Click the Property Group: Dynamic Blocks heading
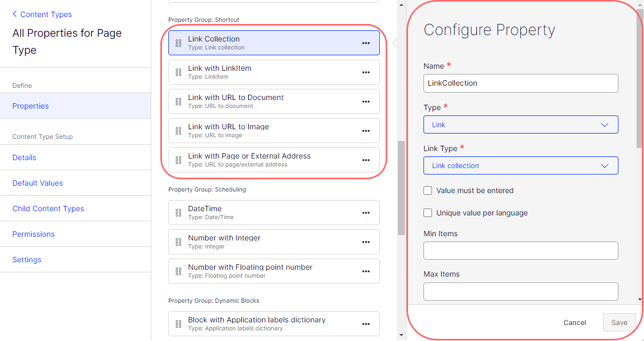Screen dimensions: 644x341 pyautogui.click(x=214, y=301)
